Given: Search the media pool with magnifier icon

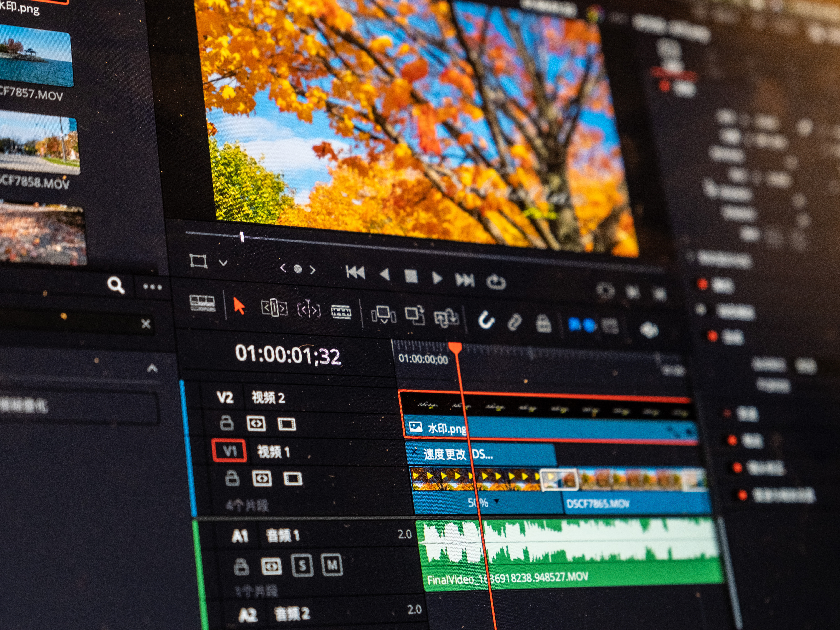Looking at the screenshot, I should 116,285.
